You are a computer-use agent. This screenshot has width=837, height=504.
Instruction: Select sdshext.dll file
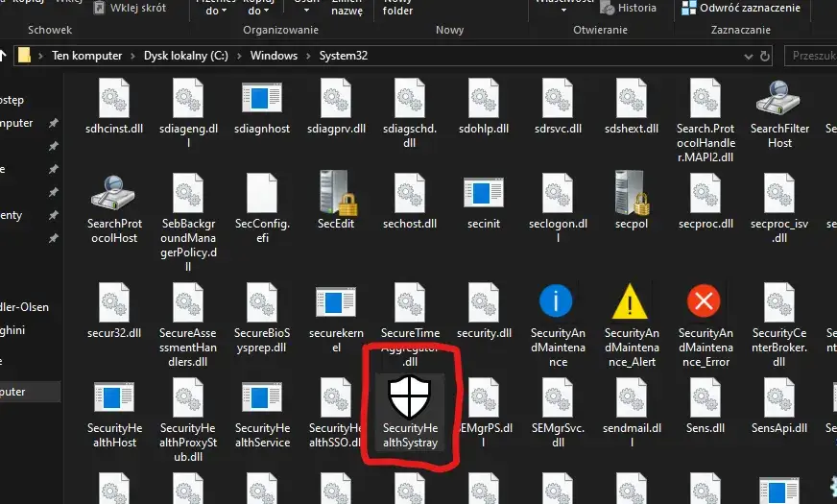click(x=632, y=106)
